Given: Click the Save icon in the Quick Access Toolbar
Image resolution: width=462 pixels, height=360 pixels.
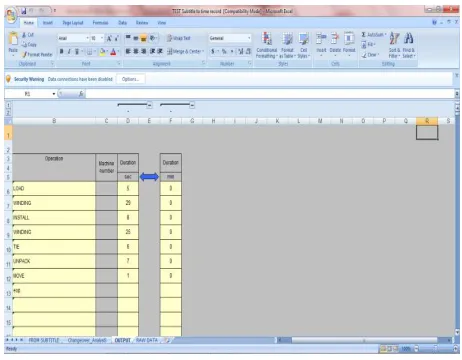Looking at the screenshot, I should [24, 11].
